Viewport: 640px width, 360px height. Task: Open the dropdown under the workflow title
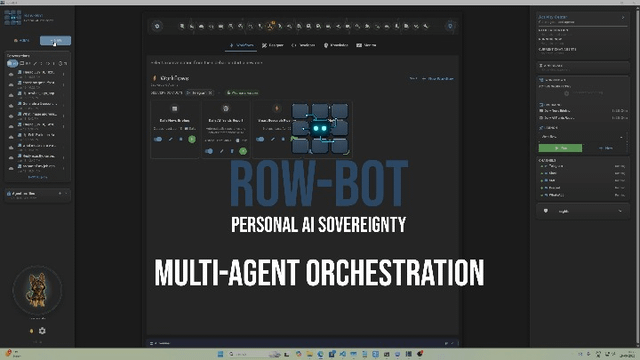tap(200, 93)
